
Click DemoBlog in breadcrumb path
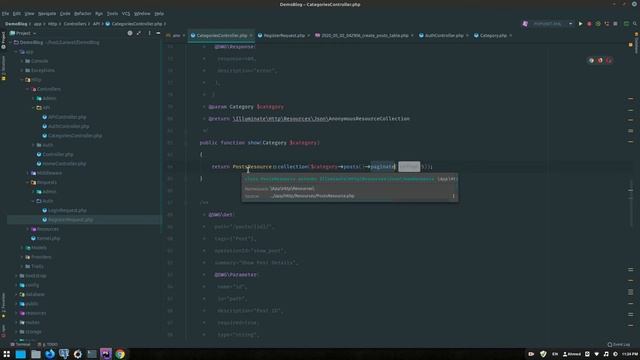16,24
